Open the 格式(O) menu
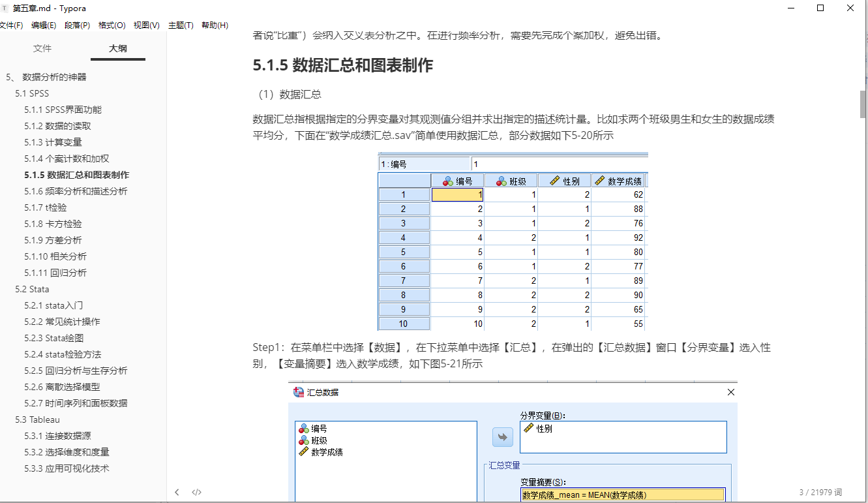This screenshot has width=868, height=503. [x=112, y=25]
